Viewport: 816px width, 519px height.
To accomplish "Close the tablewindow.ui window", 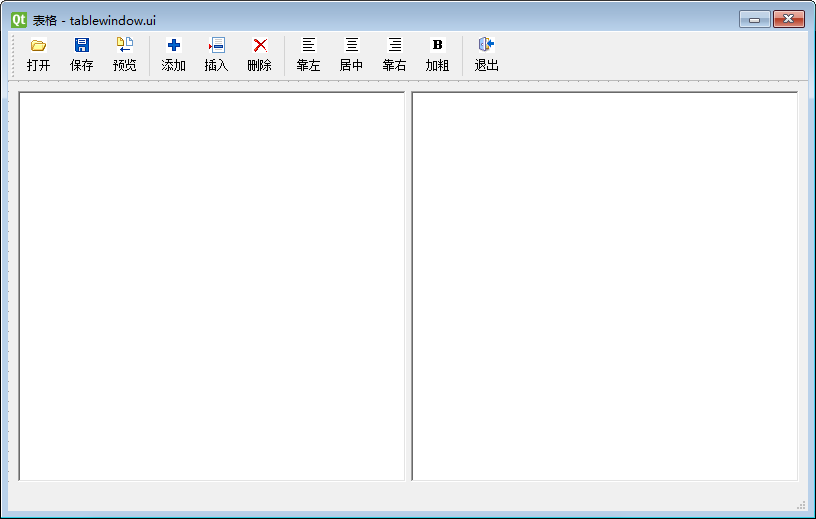I will [x=789, y=19].
